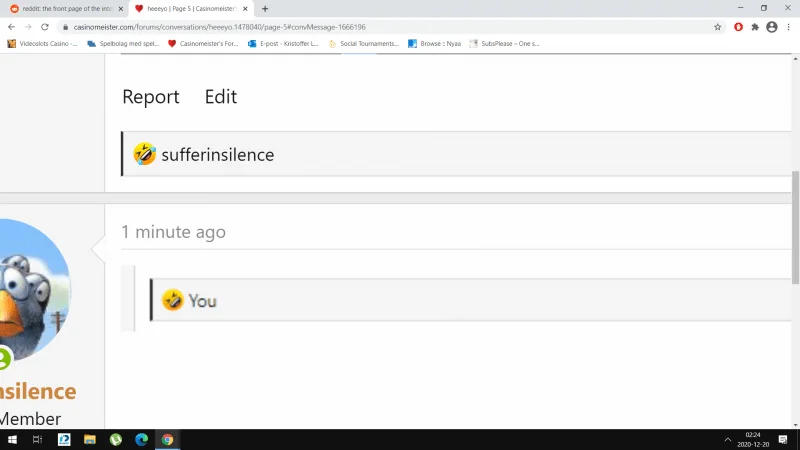800x450 pixels.
Task: Click the scrollbar down arrow
Action: tap(795, 424)
